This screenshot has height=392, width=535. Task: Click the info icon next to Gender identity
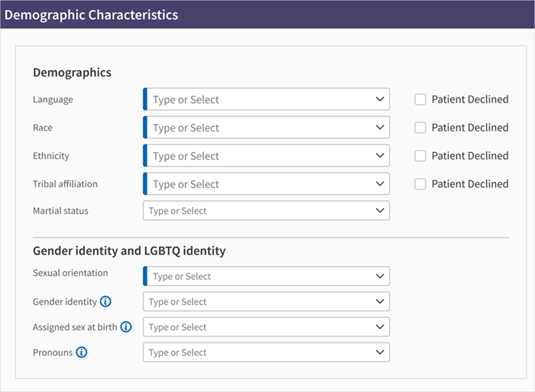[x=105, y=302]
